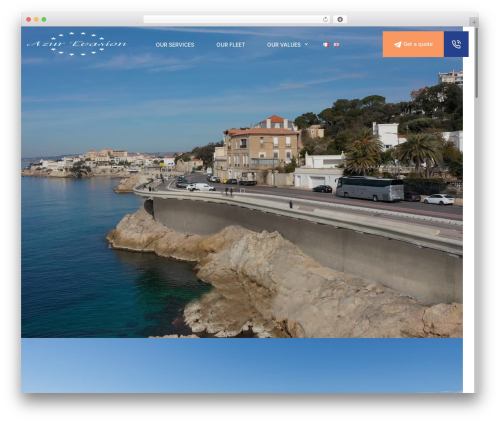The width and height of the screenshot is (500, 423).
Task: Click the green maximize window button
Action: (44, 19)
